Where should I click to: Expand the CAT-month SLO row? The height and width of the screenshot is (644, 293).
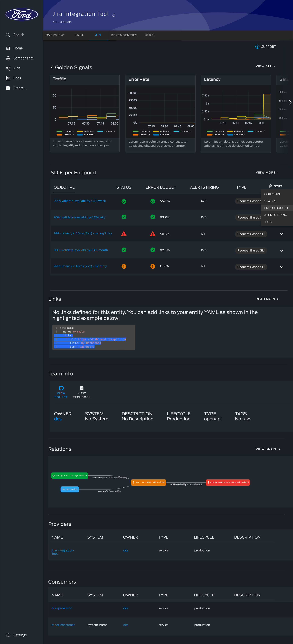[x=282, y=250]
